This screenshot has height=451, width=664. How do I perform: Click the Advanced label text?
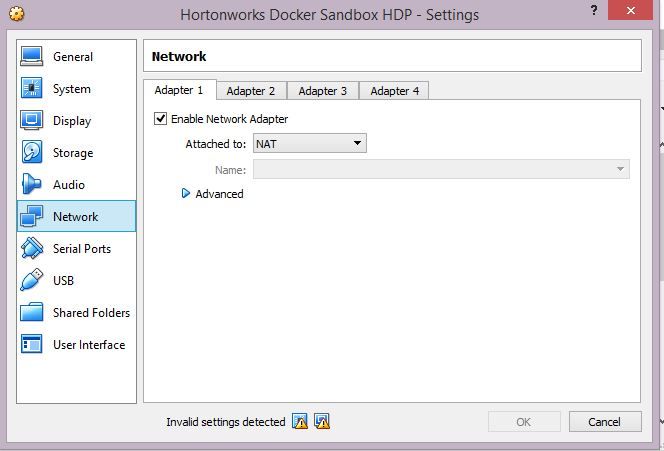[219, 194]
